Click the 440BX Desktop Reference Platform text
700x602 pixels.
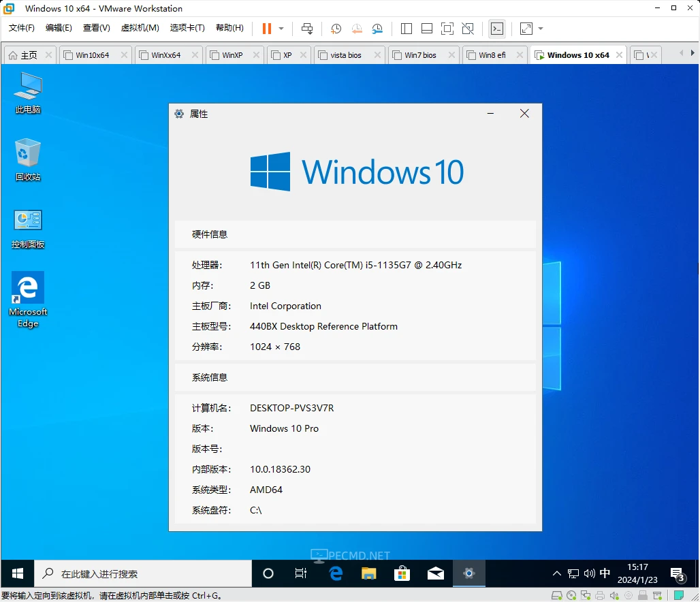(x=323, y=326)
